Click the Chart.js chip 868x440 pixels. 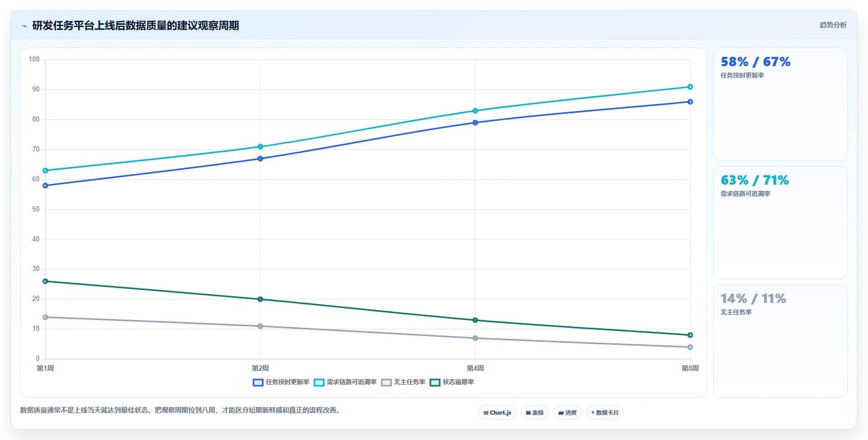tap(497, 413)
